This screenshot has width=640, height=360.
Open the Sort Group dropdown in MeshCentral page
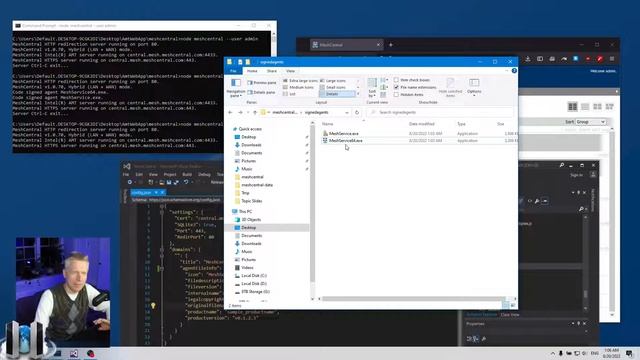[x=591, y=122]
